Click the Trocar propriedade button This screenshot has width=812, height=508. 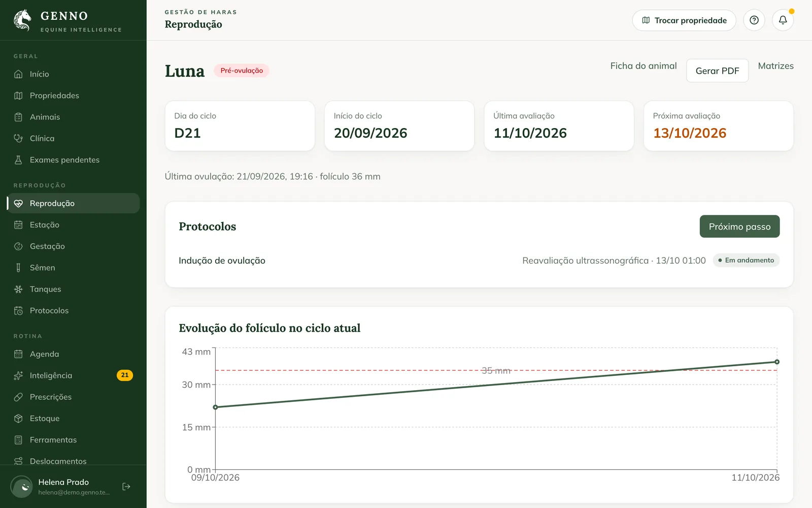click(x=684, y=20)
